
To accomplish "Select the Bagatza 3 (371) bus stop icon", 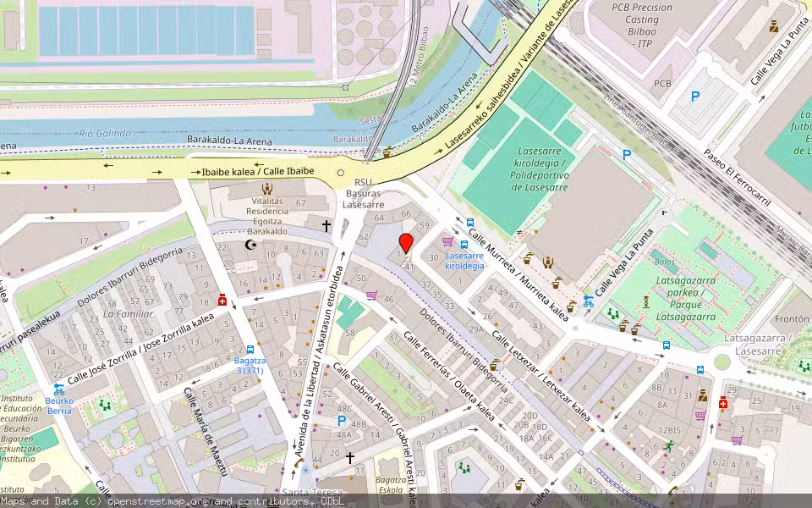I will 250,350.
